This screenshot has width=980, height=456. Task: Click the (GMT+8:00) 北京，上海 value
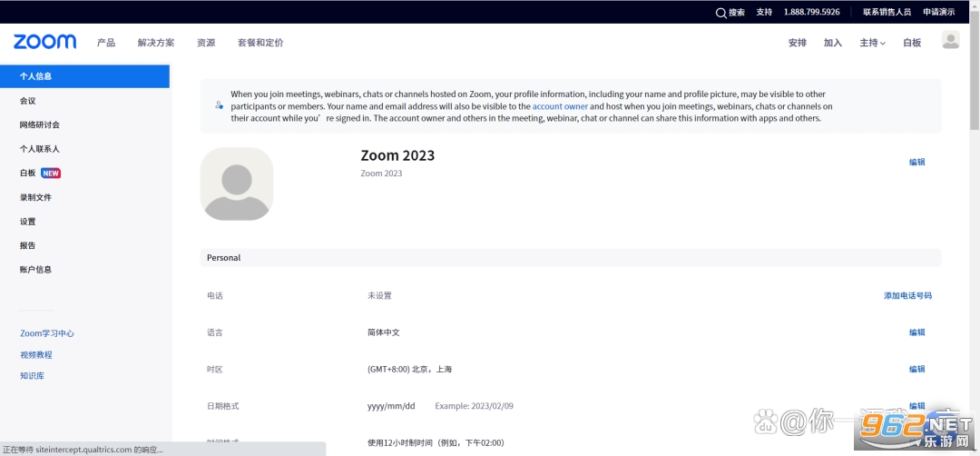click(x=410, y=369)
